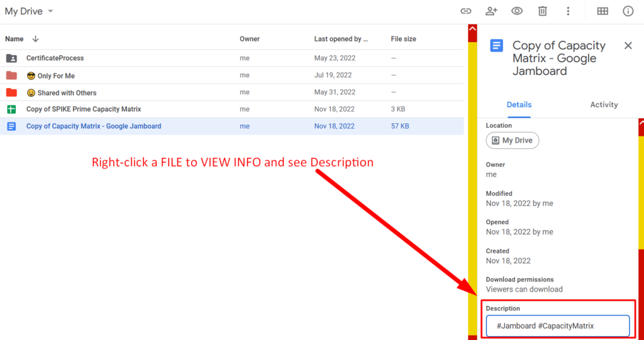Click the Jul 19, 2022 date cell
This screenshot has width=644, height=340.
[x=333, y=75]
